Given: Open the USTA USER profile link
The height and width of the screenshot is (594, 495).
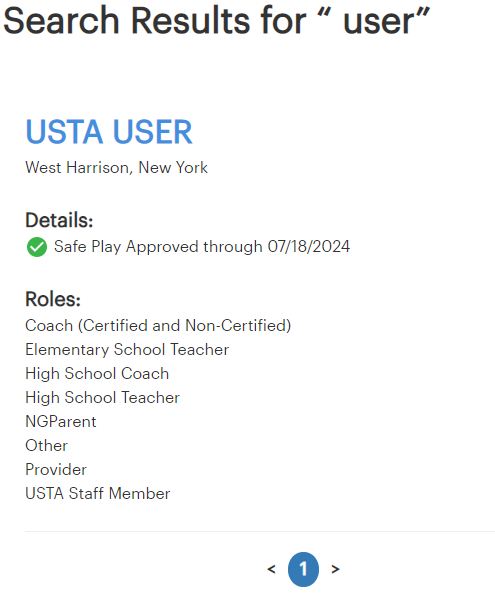Looking at the screenshot, I should [109, 131].
